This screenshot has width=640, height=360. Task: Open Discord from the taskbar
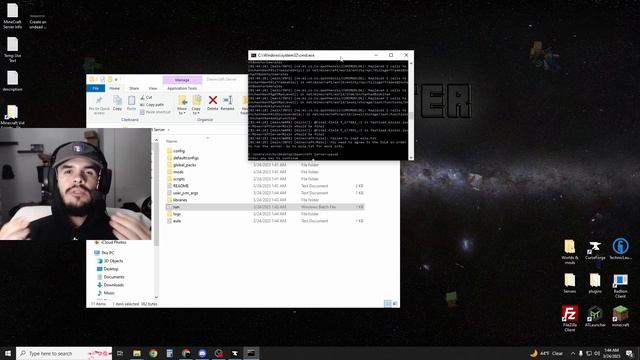[202, 353]
